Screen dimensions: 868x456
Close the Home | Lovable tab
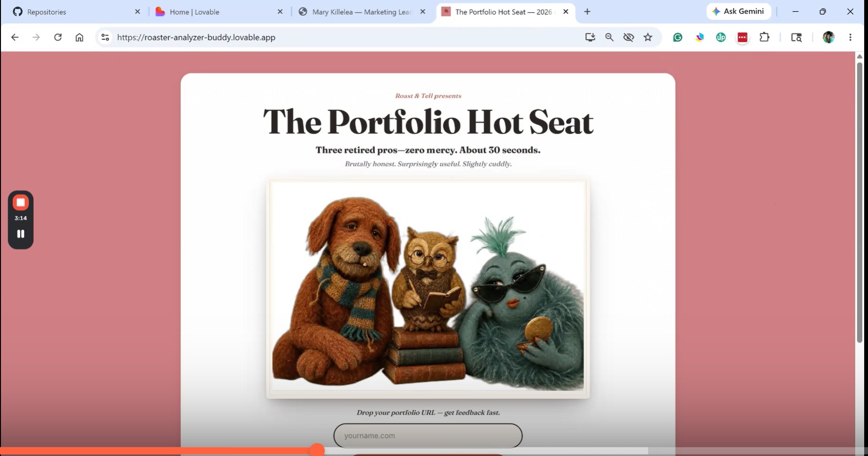(x=280, y=12)
